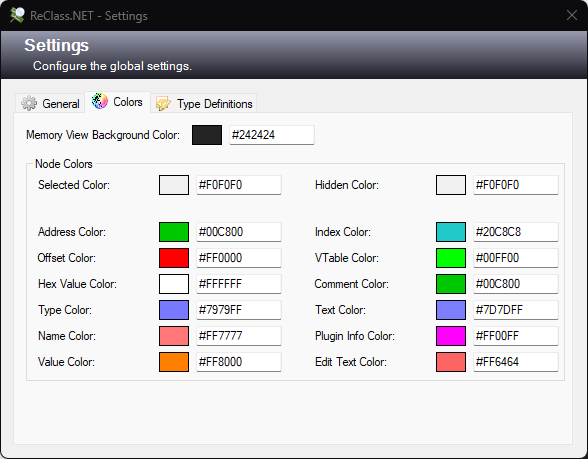
Task: Open the Comment Color swatch
Action: [x=451, y=284]
